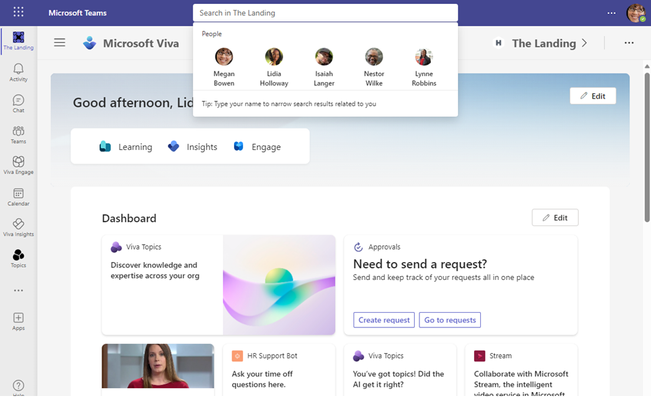This screenshot has height=400, width=651.
Task: Click the scroll up arrow
Action: coord(647,66)
